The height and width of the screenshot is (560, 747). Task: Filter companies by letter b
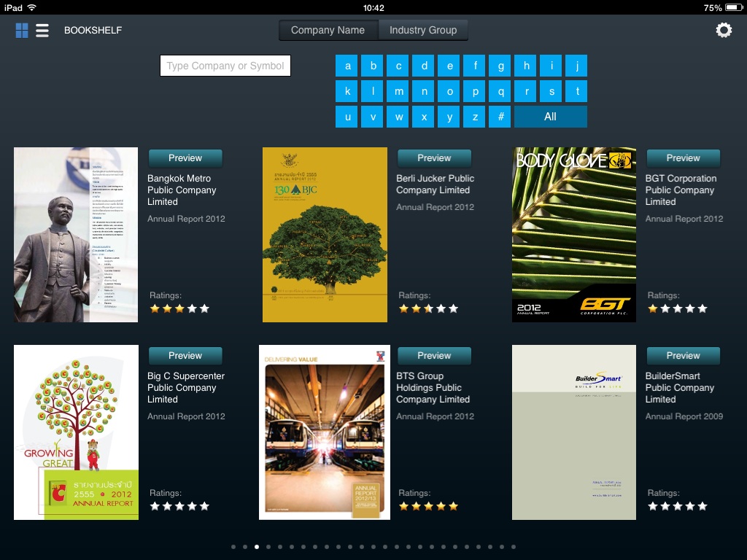tap(373, 66)
